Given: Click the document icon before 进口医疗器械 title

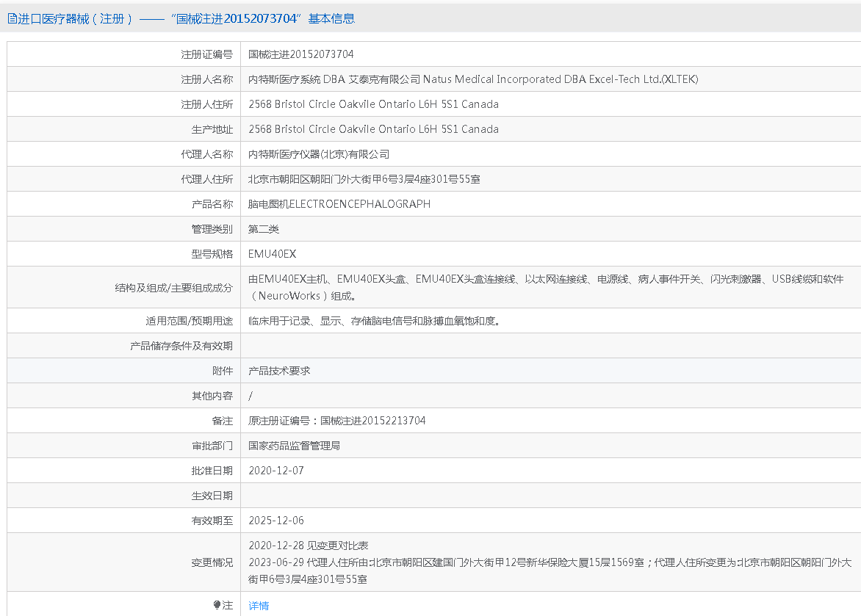Looking at the screenshot, I should point(12,19).
